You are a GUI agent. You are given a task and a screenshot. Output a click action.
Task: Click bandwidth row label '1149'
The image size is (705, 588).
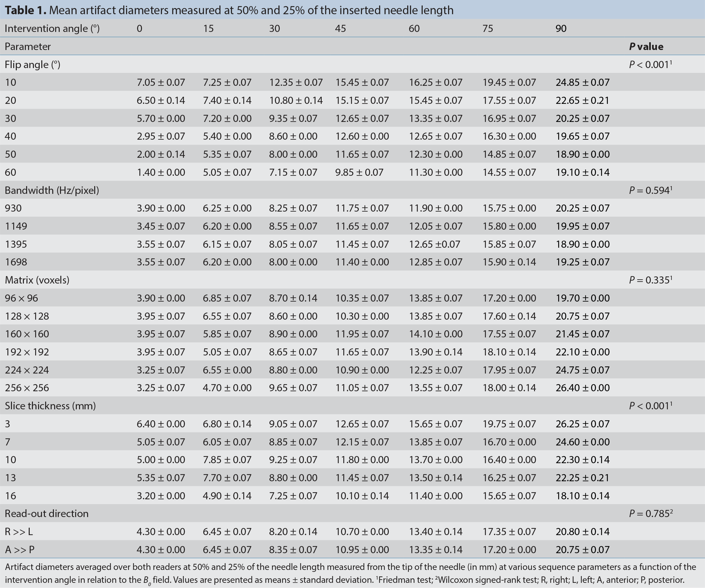16,226
